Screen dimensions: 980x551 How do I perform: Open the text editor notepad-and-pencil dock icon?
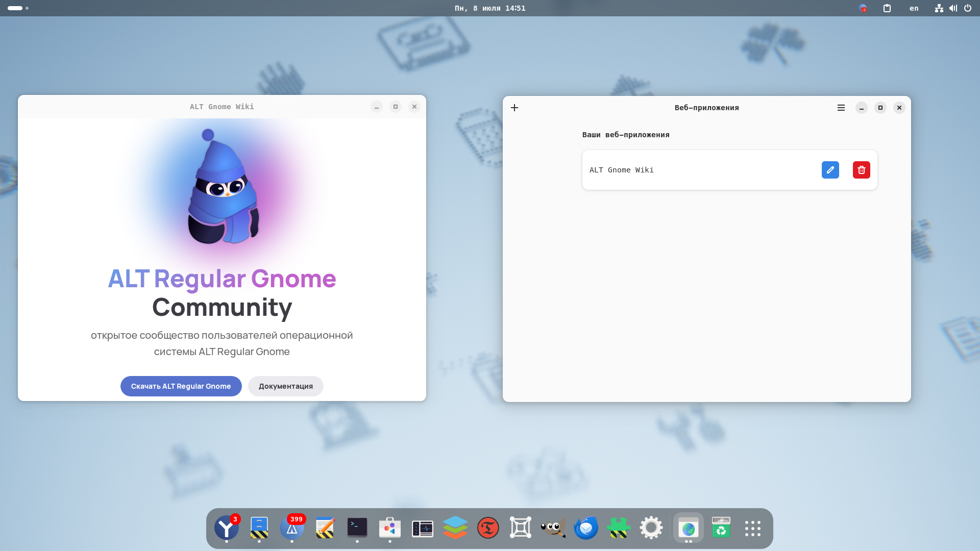coord(325,528)
